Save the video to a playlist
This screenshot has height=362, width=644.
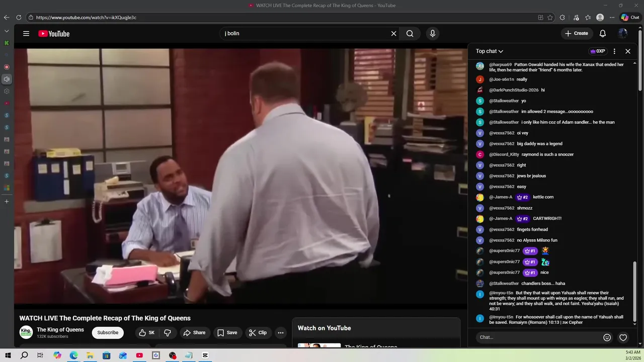[227, 332]
